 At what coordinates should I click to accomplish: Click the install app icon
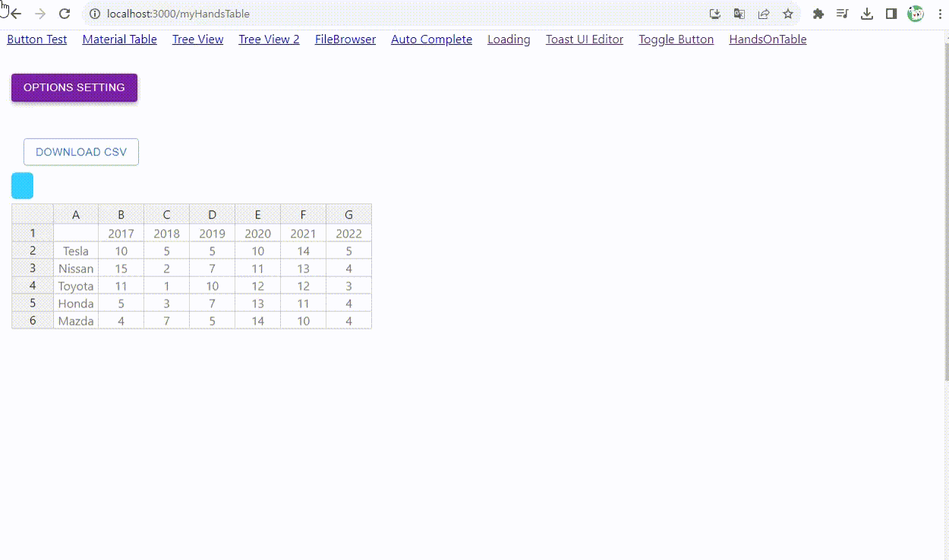coord(714,14)
